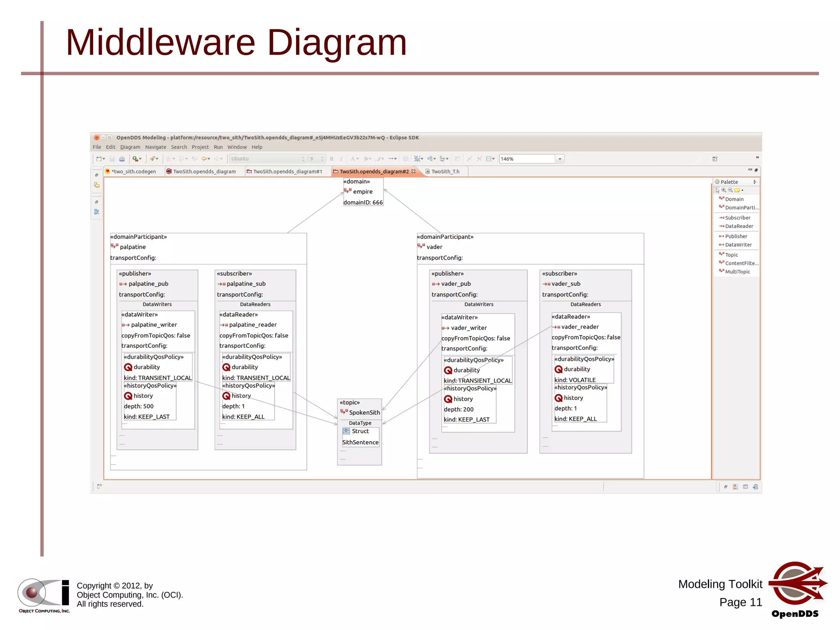The image size is (840, 630).
Task: Open the Diagram menu
Action: point(130,147)
